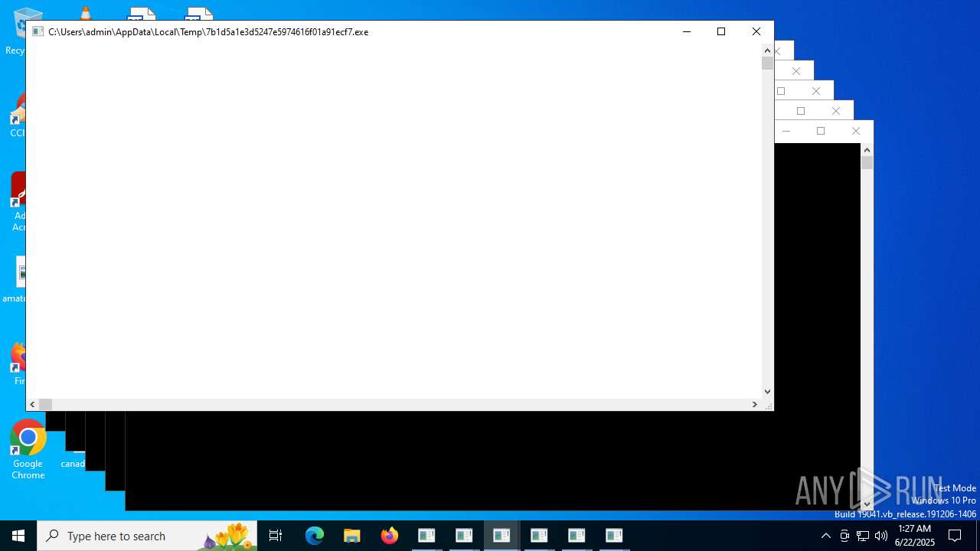Viewport: 980px width, 551px height.
Task: Open the Firefox desktop shortcut
Action: click(18, 363)
